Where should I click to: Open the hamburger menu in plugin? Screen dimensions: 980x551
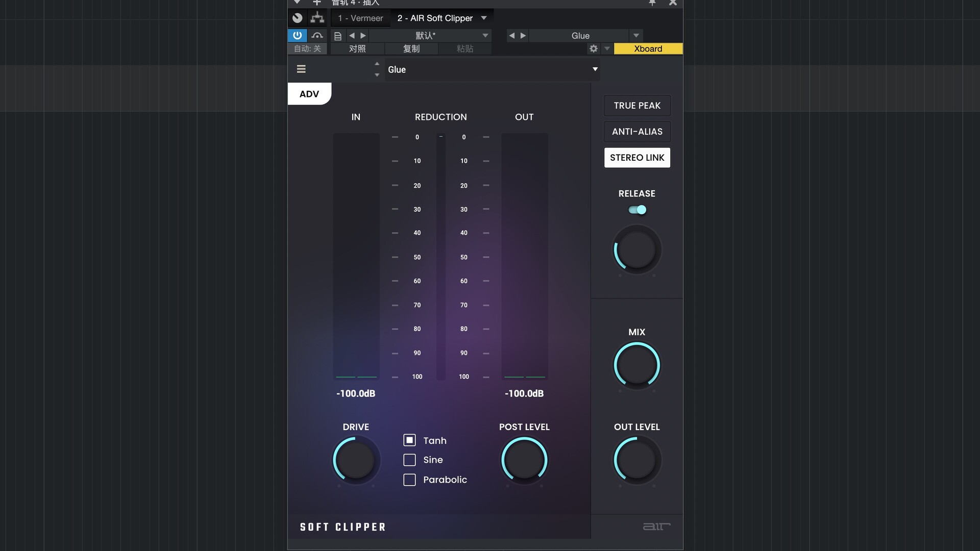301,69
